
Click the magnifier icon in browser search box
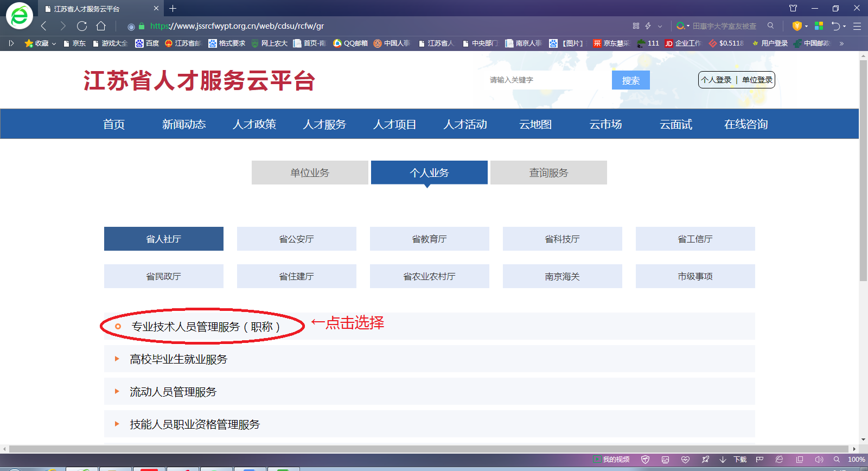tap(770, 26)
